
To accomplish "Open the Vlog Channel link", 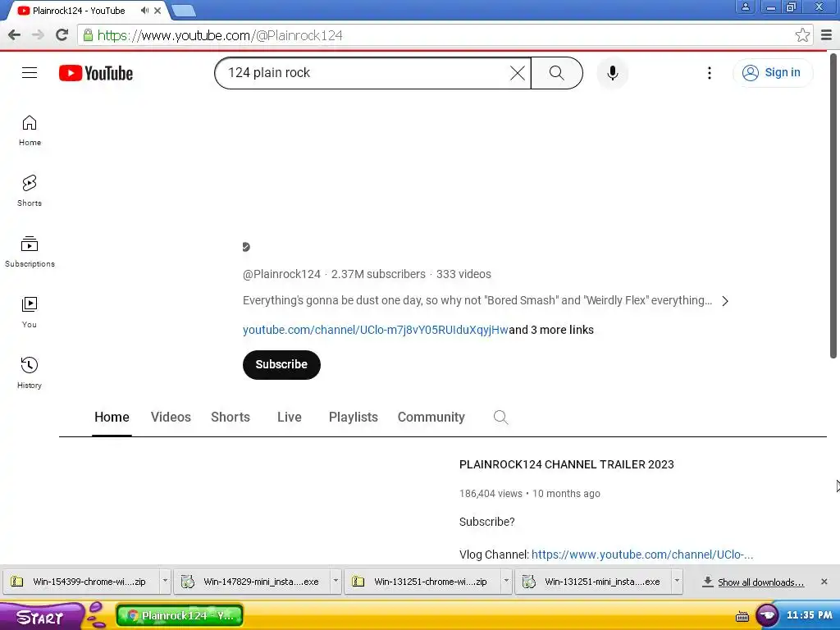I will (641, 555).
